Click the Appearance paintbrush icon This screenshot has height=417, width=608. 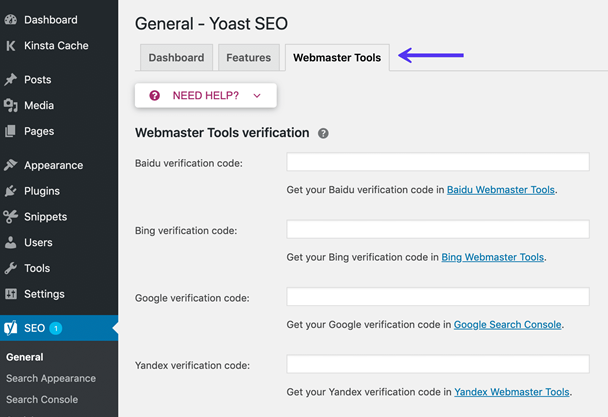(x=11, y=165)
